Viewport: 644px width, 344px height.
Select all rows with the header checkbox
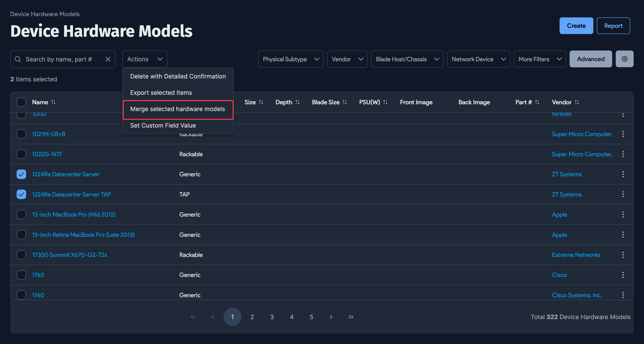point(21,102)
